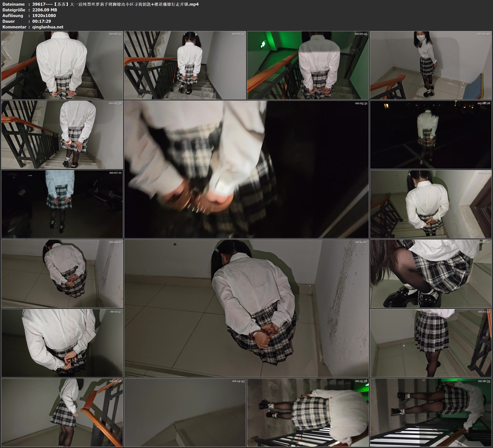Click the last thumbnail at 00:16:33

point(431,412)
